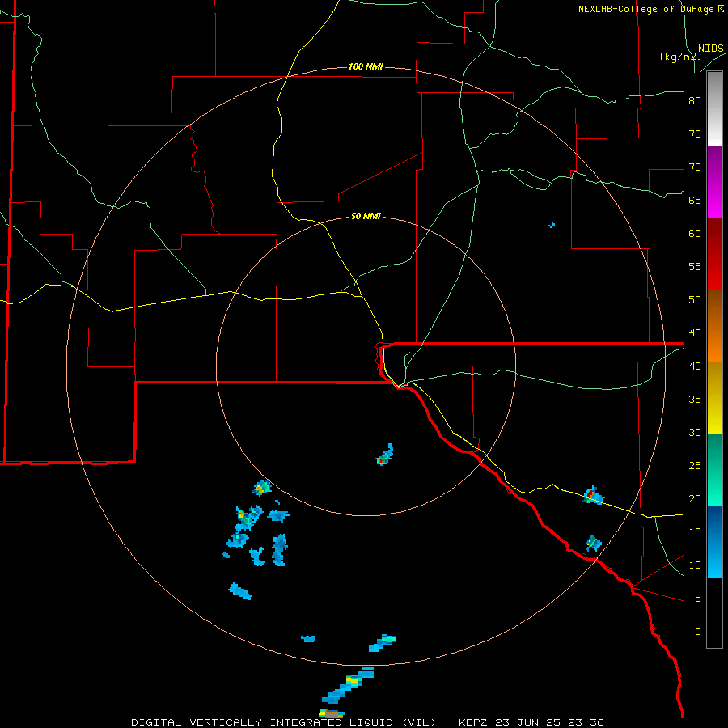Pick the yellow legend band
The image size is (728, 728).
pyautogui.click(x=714, y=398)
